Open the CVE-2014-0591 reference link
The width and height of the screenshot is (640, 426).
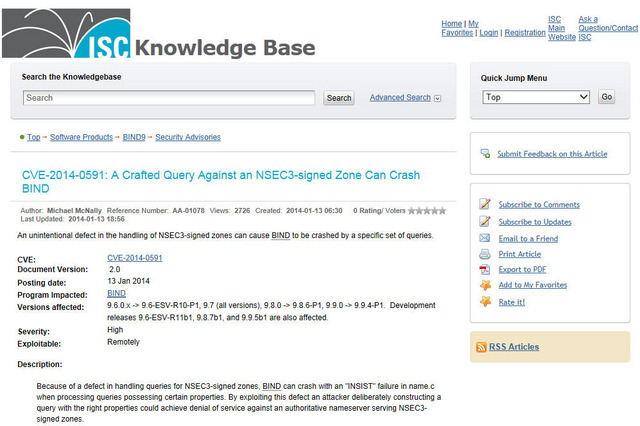pyautogui.click(x=134, y=258)
